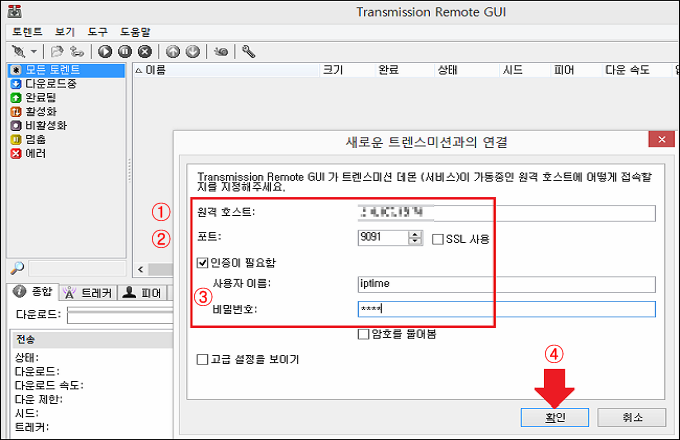680x440 pixels.
Task: Sort list by 완료 column header
Action: click(x=405, y=70)
